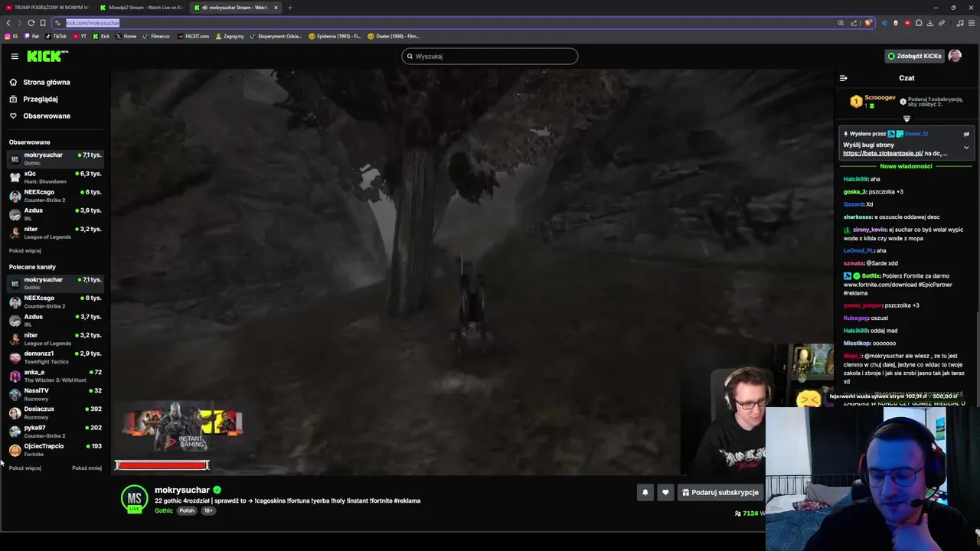
Task: Open demonzz1 recommended channel
Action: pos(55,357)
